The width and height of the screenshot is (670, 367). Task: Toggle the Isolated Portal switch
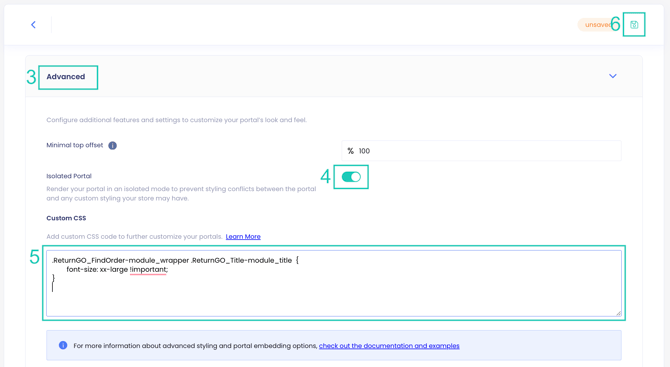click(x=351, y=177)
